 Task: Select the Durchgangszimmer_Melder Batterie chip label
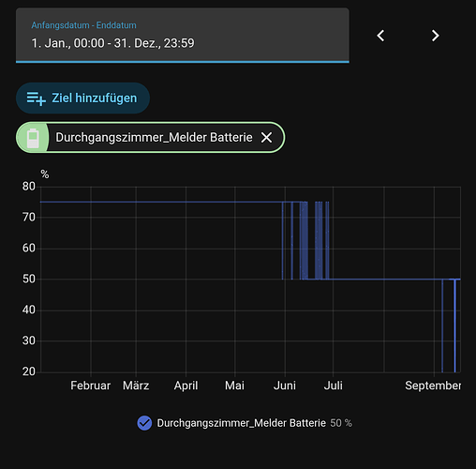pyautogui.click(x=154, y=137)
